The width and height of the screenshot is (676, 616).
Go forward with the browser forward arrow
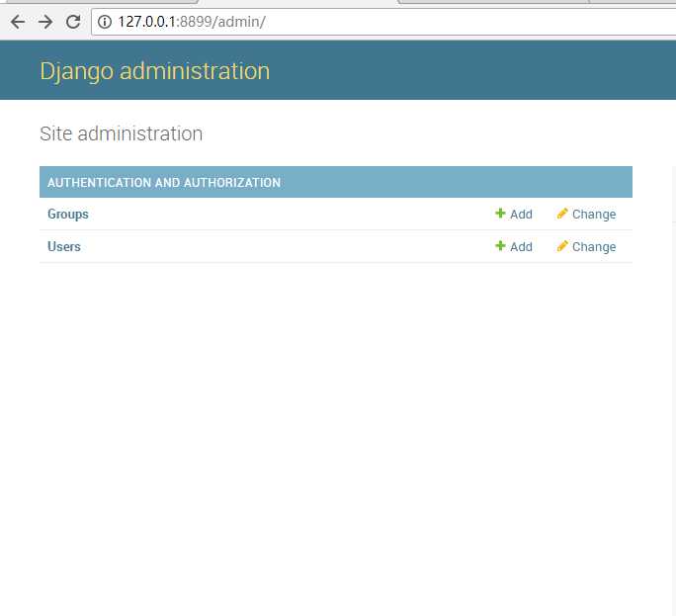[x=45, y=22]
